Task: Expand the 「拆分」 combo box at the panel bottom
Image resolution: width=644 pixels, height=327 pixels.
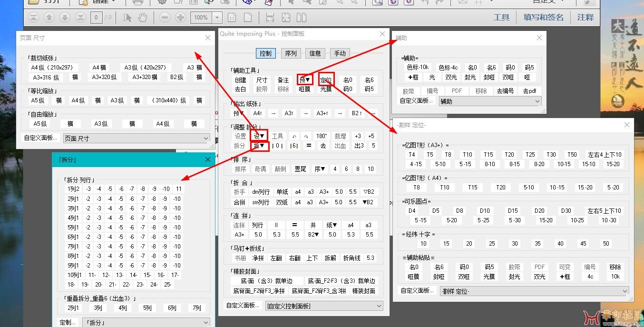Action: pyautogui.click(x=146, y=322)
